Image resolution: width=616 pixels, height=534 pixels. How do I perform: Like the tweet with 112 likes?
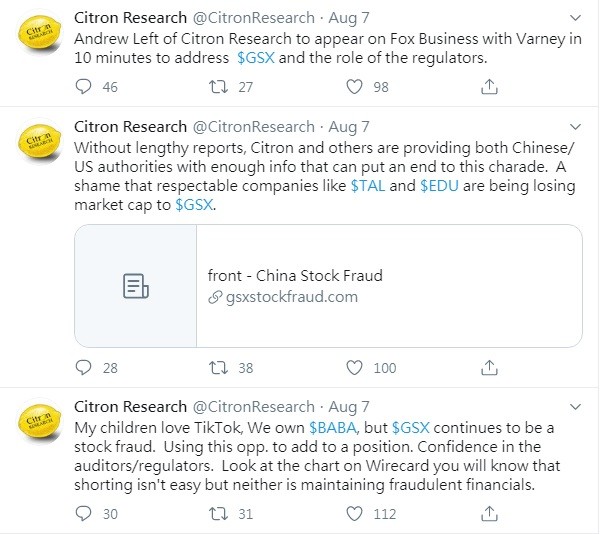click(x=354, y=514)
